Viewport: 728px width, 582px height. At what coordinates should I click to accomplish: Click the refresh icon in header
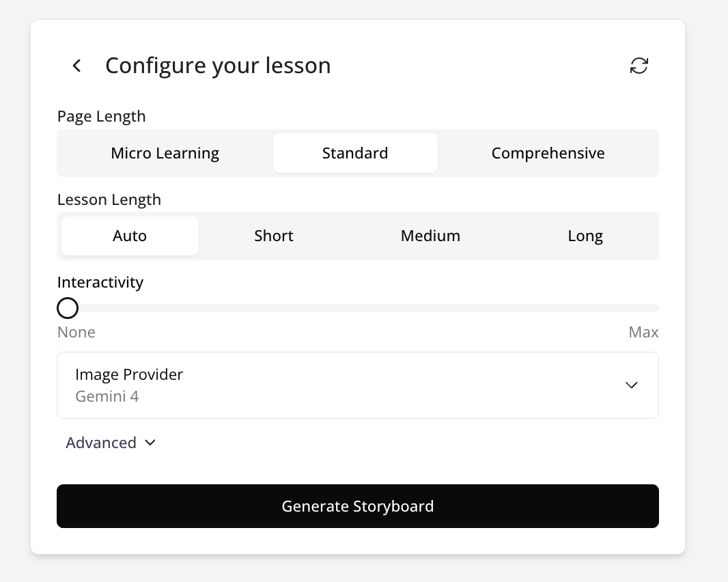pos(639,66)
